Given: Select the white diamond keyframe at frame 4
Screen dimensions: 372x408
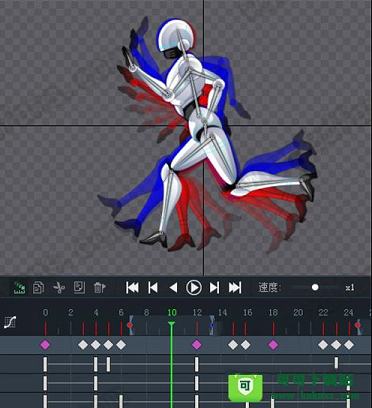Looking at the screenshot, I should pos(96,345).
